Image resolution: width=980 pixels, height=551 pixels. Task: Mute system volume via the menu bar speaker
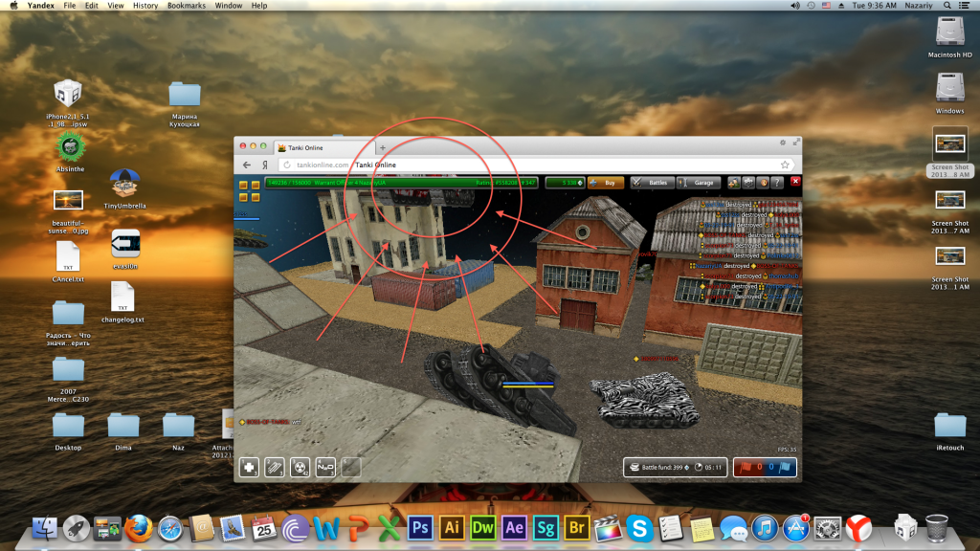pyautogui.click(x=797, y=5)
